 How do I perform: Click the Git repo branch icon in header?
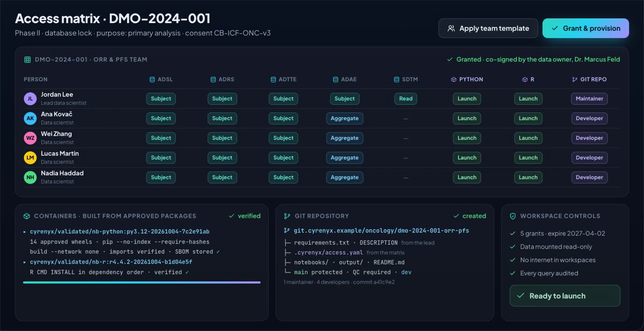point(575,80)
